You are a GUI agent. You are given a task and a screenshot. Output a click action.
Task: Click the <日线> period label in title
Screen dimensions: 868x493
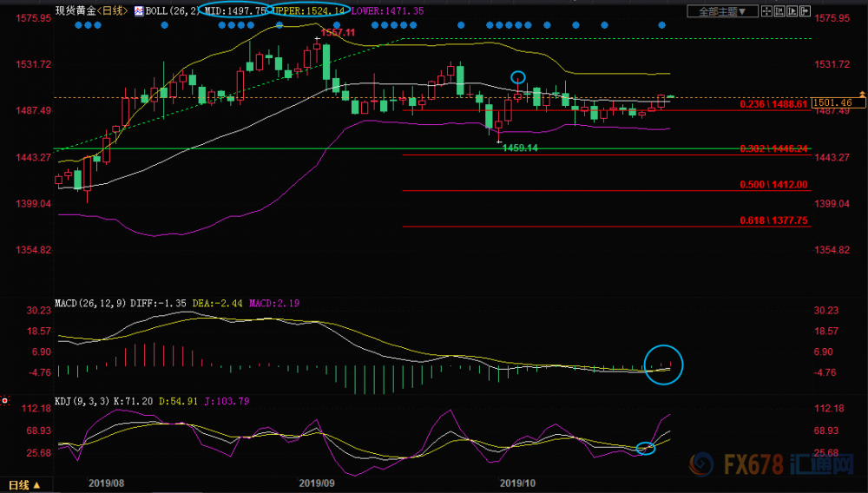tap(112, 10)
